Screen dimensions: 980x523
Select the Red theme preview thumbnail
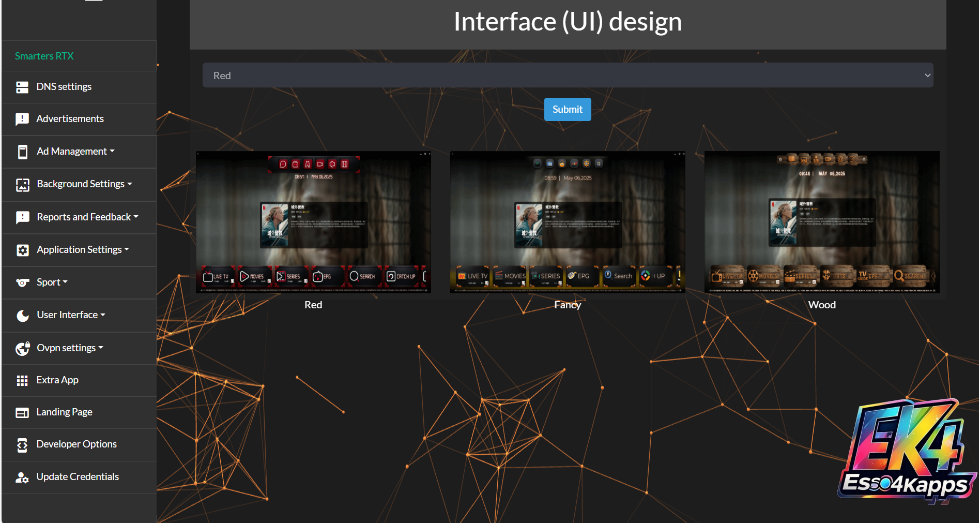point(313,222)
